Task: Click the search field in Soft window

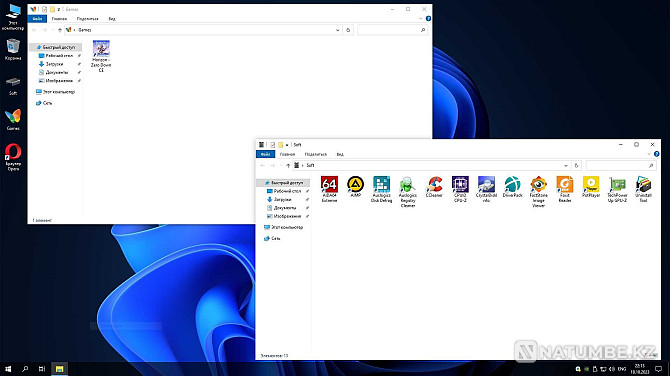Action: point(621,165)
